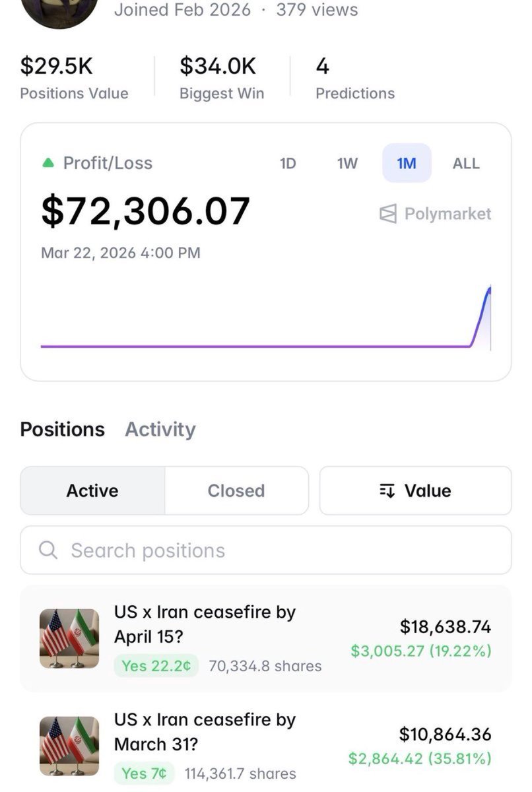532x792 pixels.
Task: Open the April 15 ceasefire flags thumbnail
Action: [69, 638]
